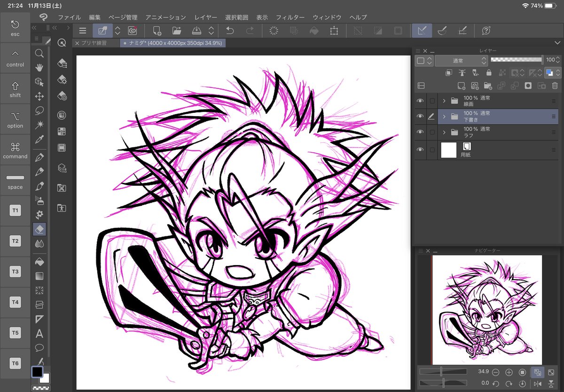Tap the command edge keyboard key

click(15, 150)
